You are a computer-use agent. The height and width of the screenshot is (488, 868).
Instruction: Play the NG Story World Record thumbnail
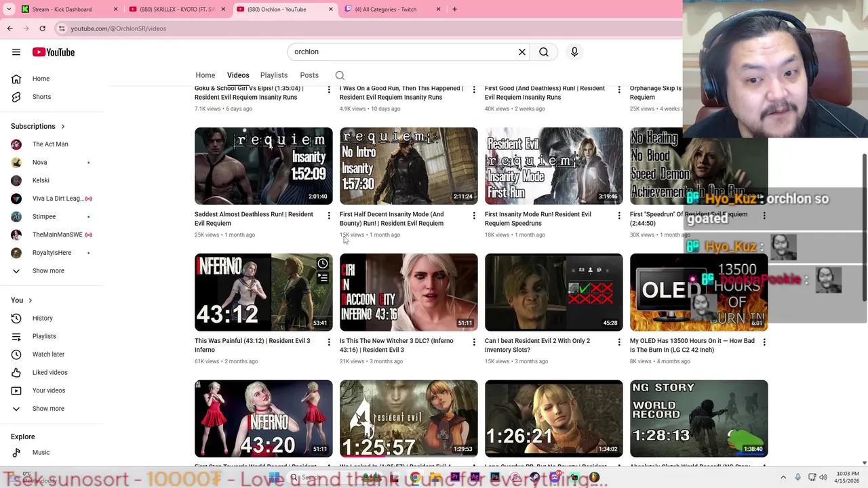[699, 419]
